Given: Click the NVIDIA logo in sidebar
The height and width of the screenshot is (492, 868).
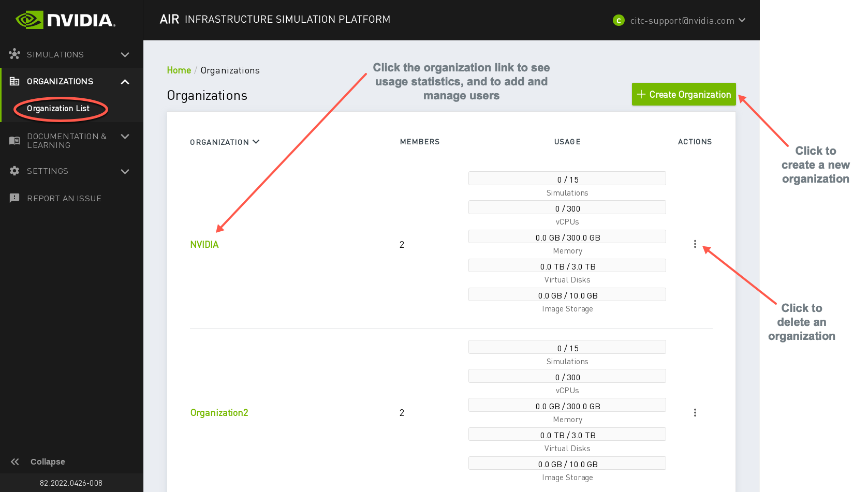Looking at the screenshot, I should pyautogui.click(x=66, y=20).
